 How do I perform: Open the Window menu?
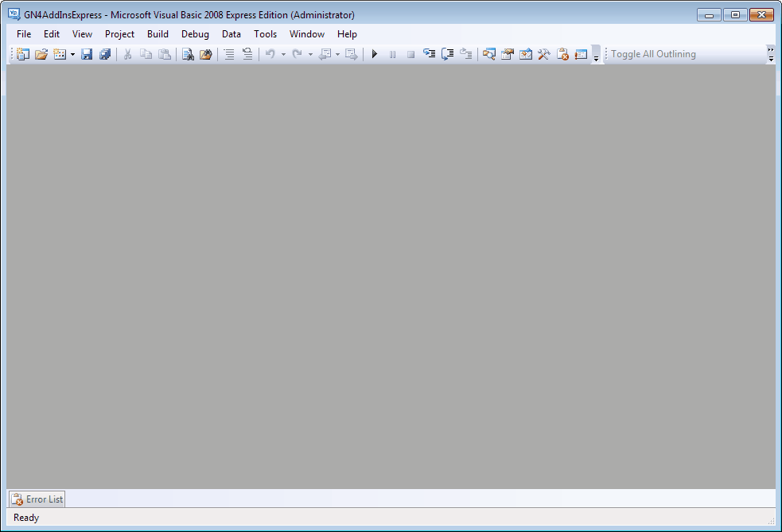[307, 34]
